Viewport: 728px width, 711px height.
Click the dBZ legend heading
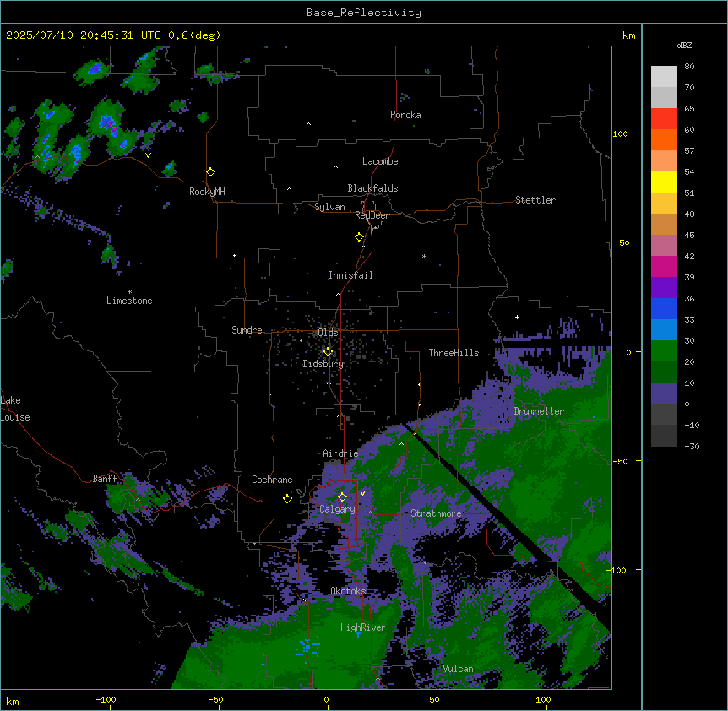(x=684, y=45)
